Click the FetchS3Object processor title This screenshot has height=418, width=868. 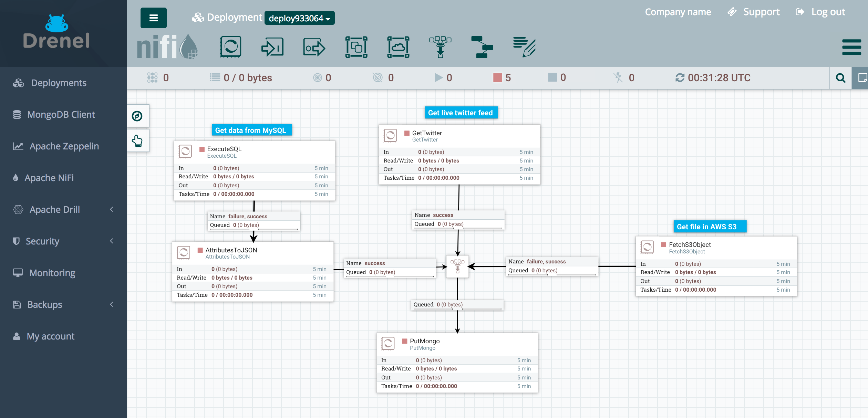pyautogui.click(x=690, y=244)
